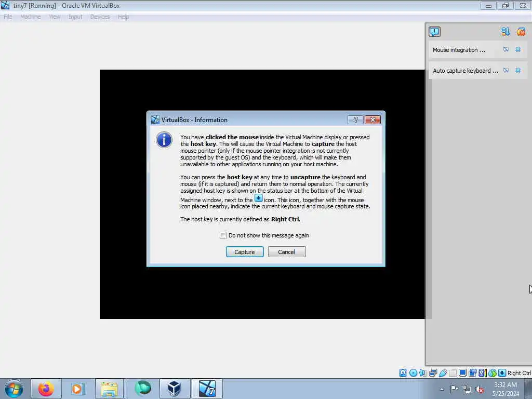Open the Input menu
The height and width of the screenshot is (399, 532).
click(x=75, y=17)
